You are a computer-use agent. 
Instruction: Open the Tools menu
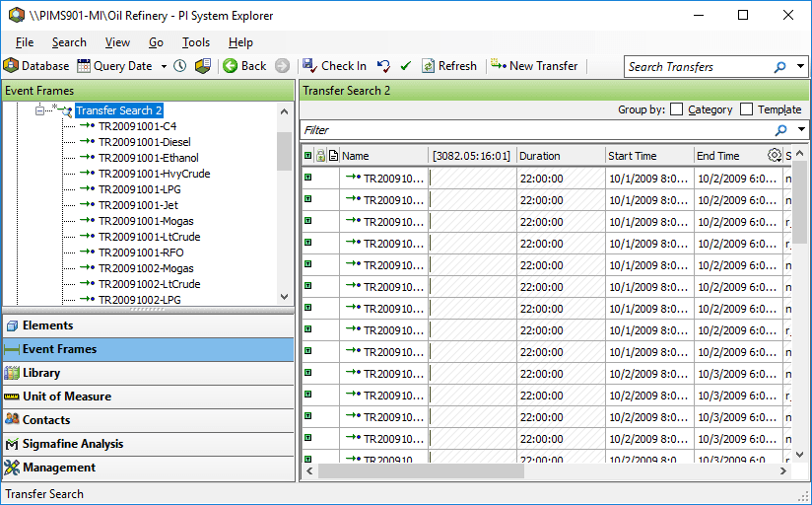196,42
